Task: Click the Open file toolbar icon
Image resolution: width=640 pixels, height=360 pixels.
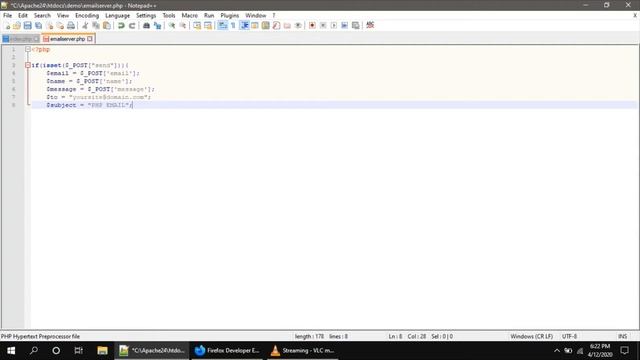Action: pos(17,26)
